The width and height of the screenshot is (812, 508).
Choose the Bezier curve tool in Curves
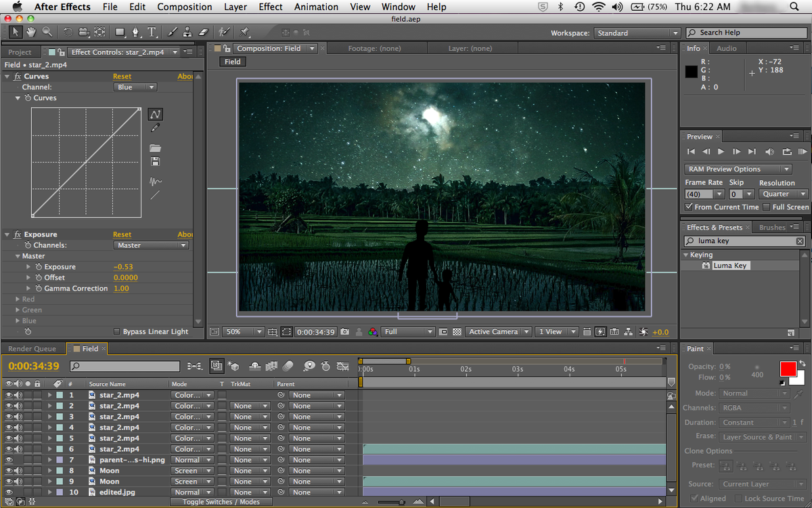click(x=155, y=114)
